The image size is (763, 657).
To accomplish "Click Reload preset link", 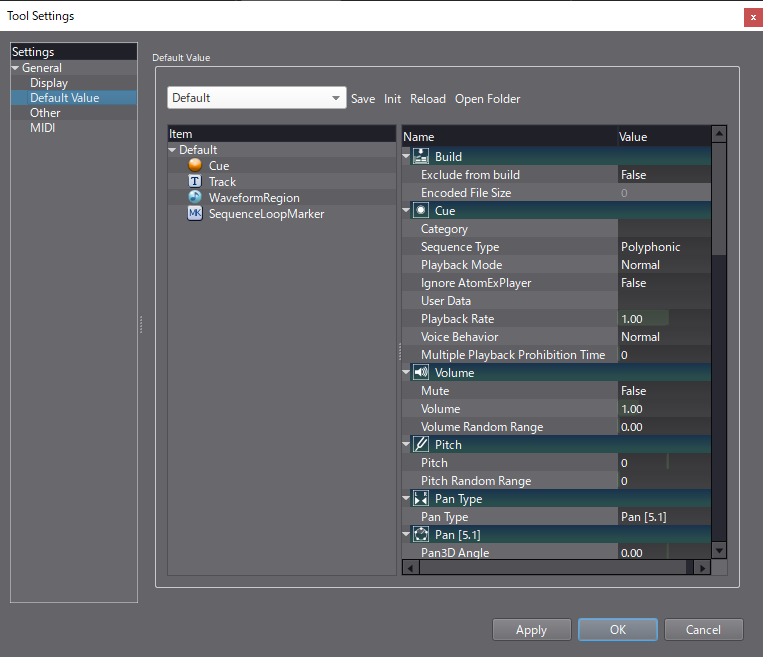I will point(428,99).
